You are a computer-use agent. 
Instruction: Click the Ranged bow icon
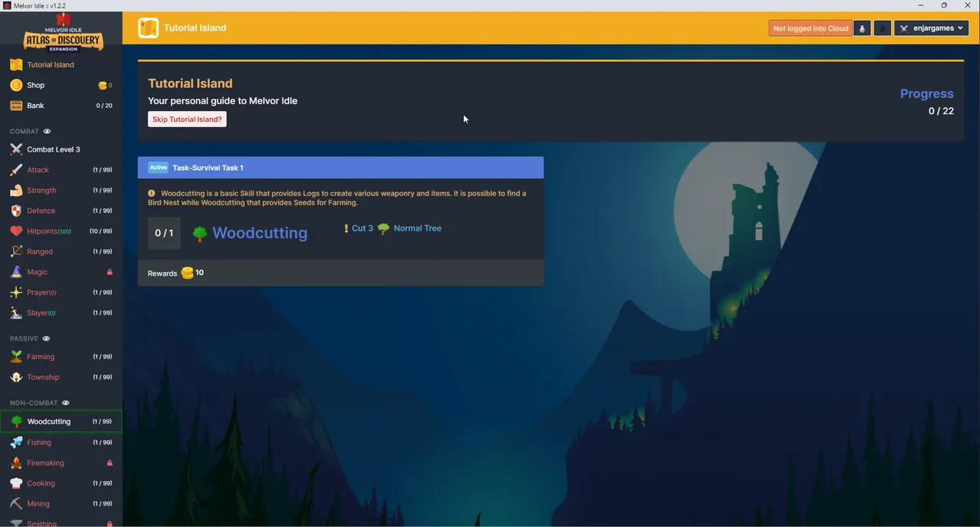16,251
